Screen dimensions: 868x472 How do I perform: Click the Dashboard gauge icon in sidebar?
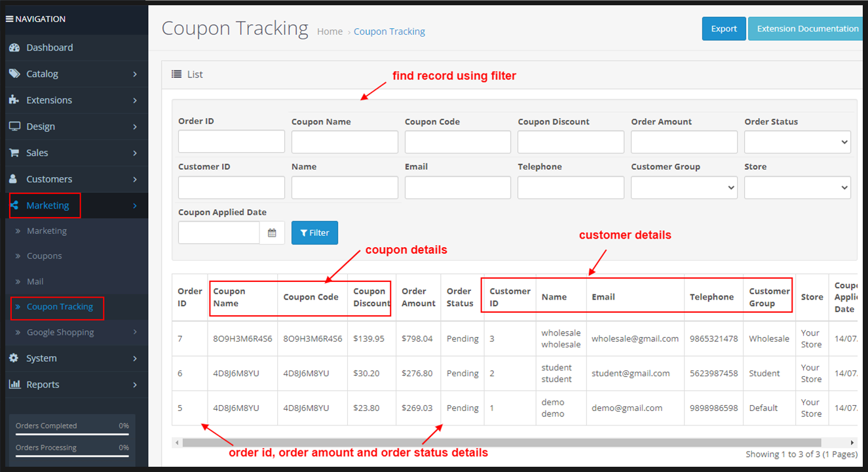click(14, 48)
